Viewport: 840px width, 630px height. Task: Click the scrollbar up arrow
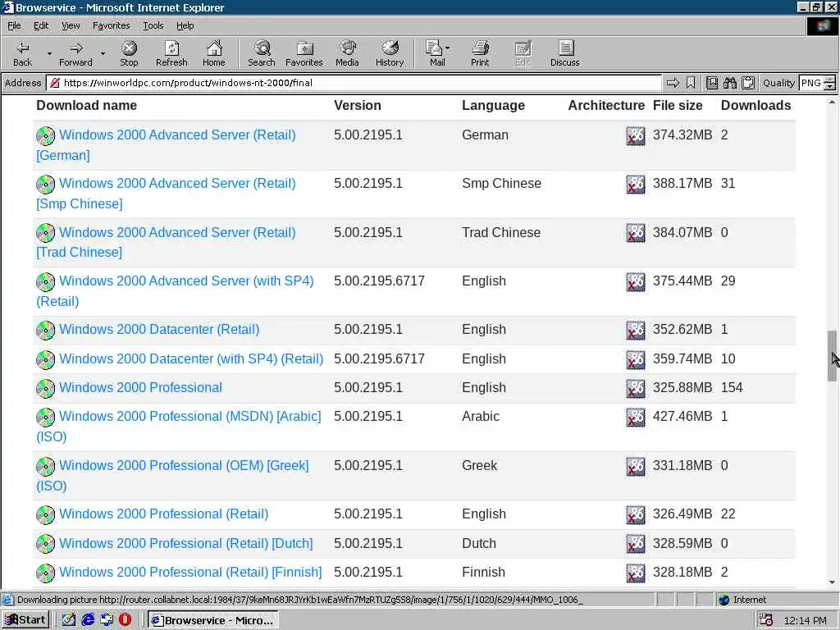pyautogui.click(x=832, y=102)
